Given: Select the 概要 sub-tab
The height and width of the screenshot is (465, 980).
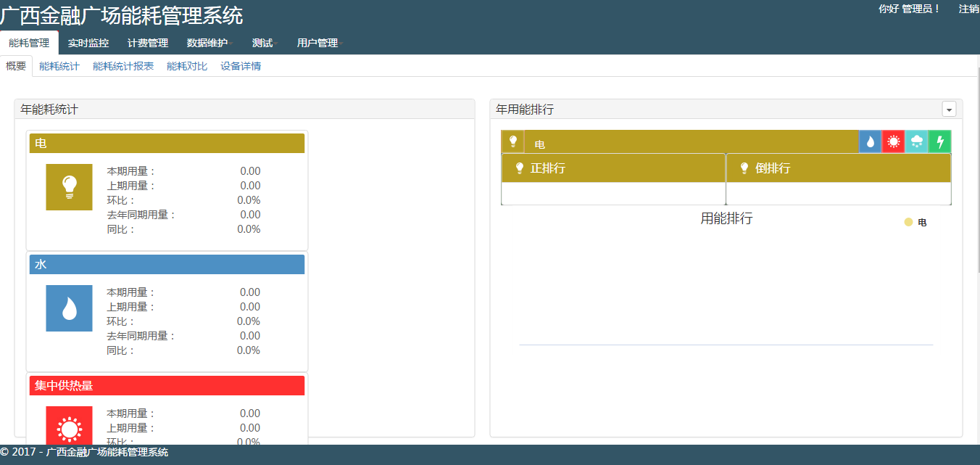Looking at the screenshot, I should (x=16, y=66).
